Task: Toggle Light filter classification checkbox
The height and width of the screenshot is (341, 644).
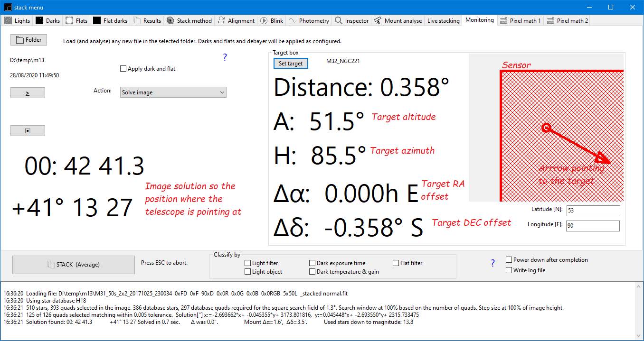Action: click(x=247, y=263)
